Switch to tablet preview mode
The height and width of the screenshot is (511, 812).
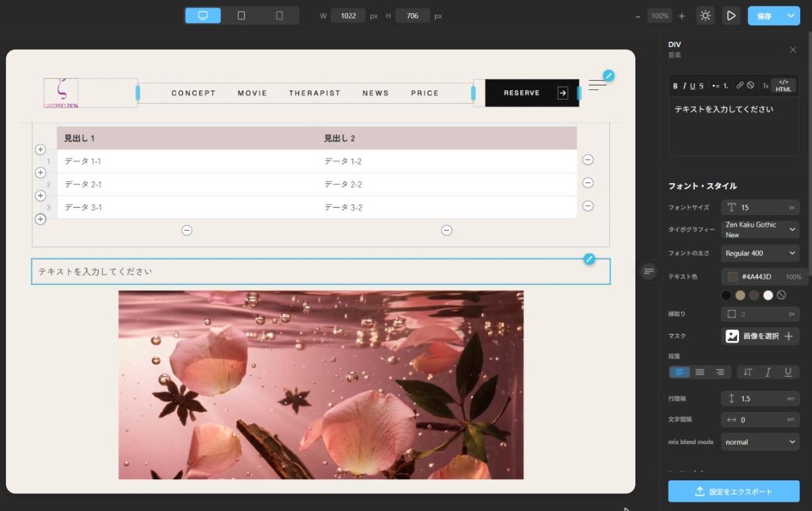(241, 16)
